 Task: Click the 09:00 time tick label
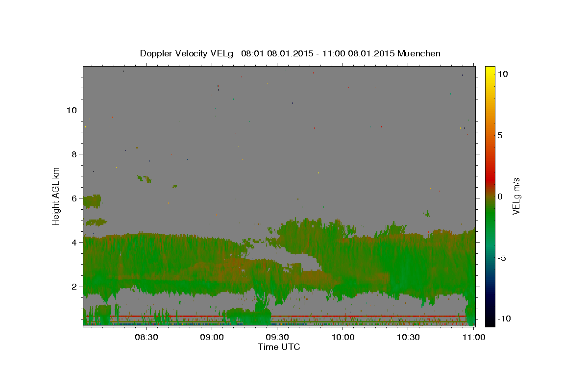(x=212, y=337)
